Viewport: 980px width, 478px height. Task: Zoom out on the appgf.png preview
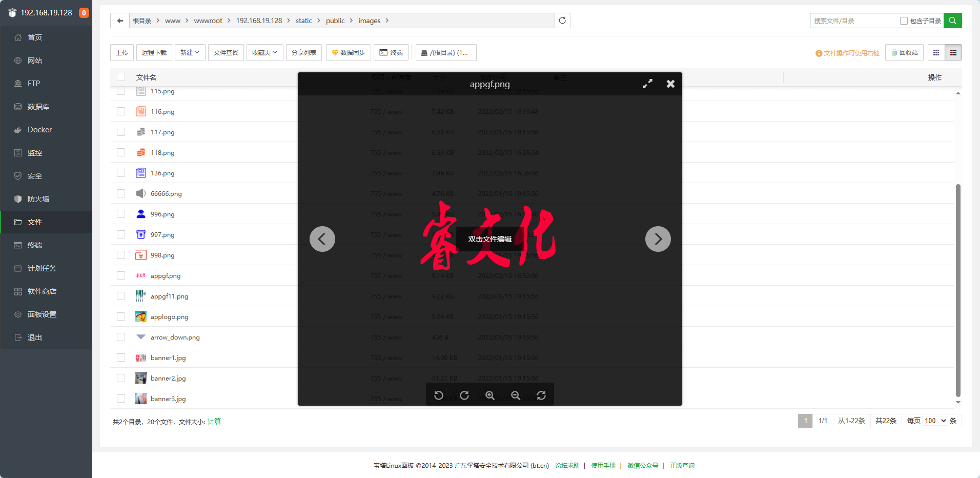click(516, 395)
